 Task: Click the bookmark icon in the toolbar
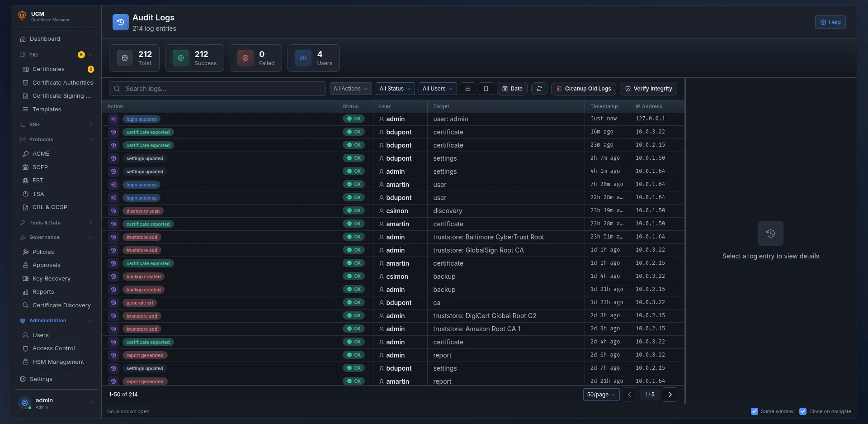[x=486, y=89]
